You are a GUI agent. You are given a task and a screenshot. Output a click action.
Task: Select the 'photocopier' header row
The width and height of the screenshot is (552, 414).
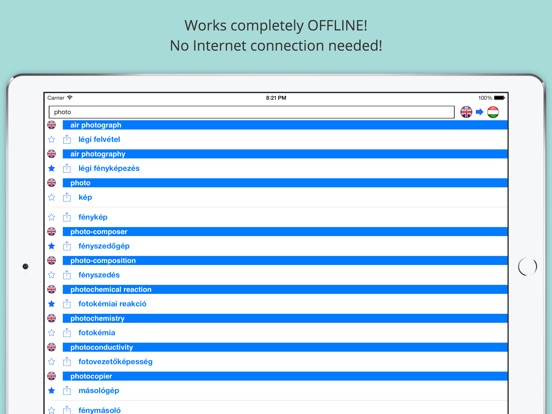(x=285, y=376)
